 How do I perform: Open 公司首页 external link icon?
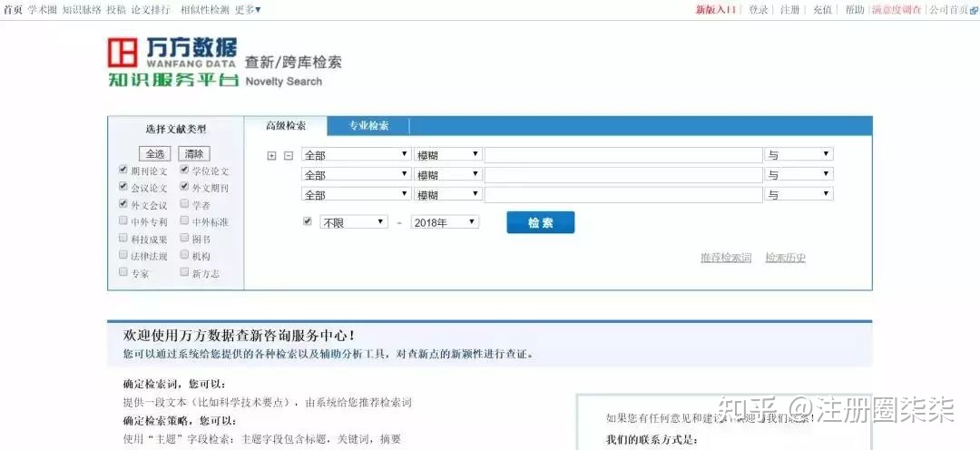(x=973, y=10)
